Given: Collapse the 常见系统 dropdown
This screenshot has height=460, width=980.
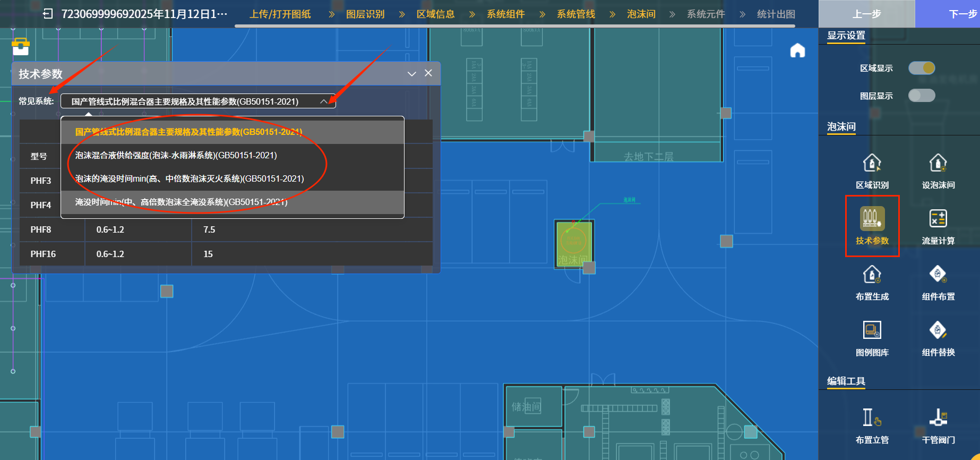Looking at the screenshot, I should (x=323, y=101).
